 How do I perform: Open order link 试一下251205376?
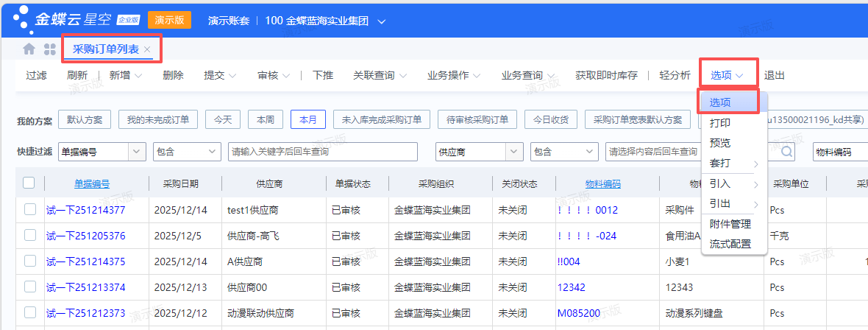[x=85, y=236]
